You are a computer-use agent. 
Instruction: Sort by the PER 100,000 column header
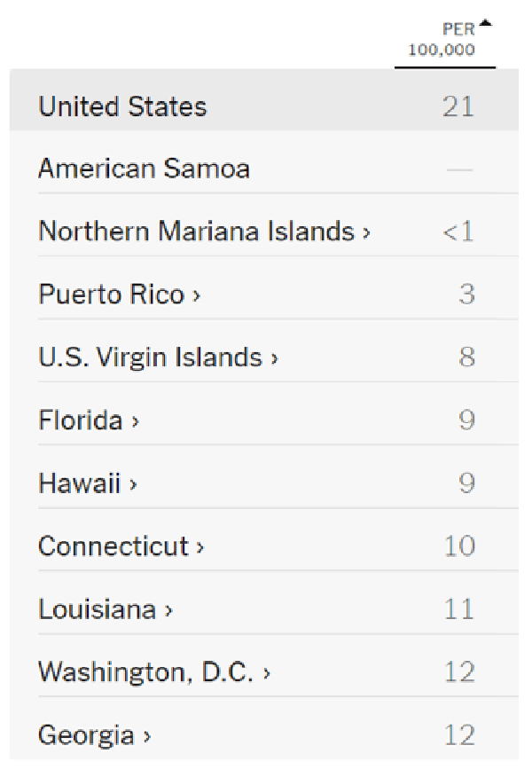click(x=442, y=41)
